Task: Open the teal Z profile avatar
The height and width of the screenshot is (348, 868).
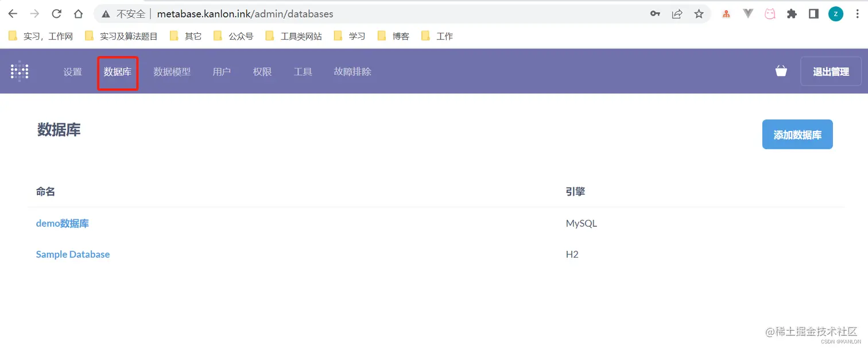Action: 836,14
